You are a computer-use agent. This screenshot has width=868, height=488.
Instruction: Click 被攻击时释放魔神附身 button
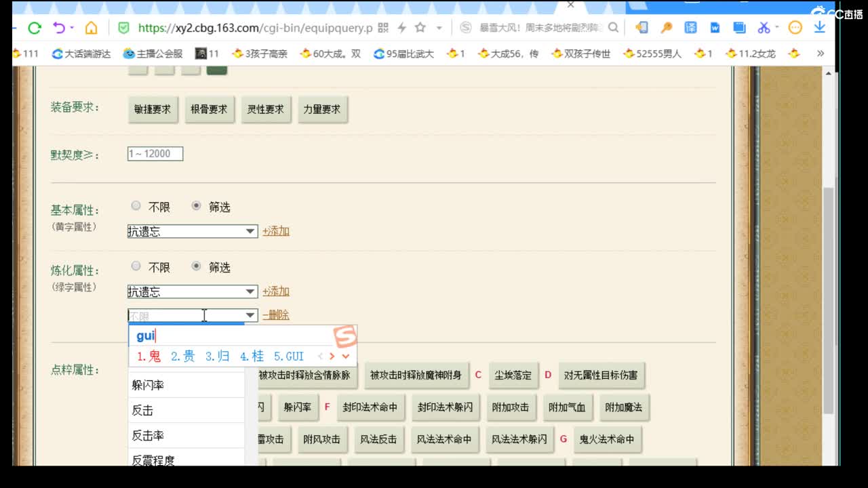(x=416, y=375)
